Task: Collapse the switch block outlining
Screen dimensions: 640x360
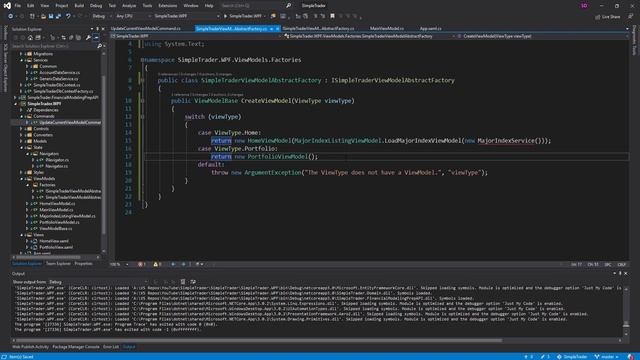Action: coord(142,117)
